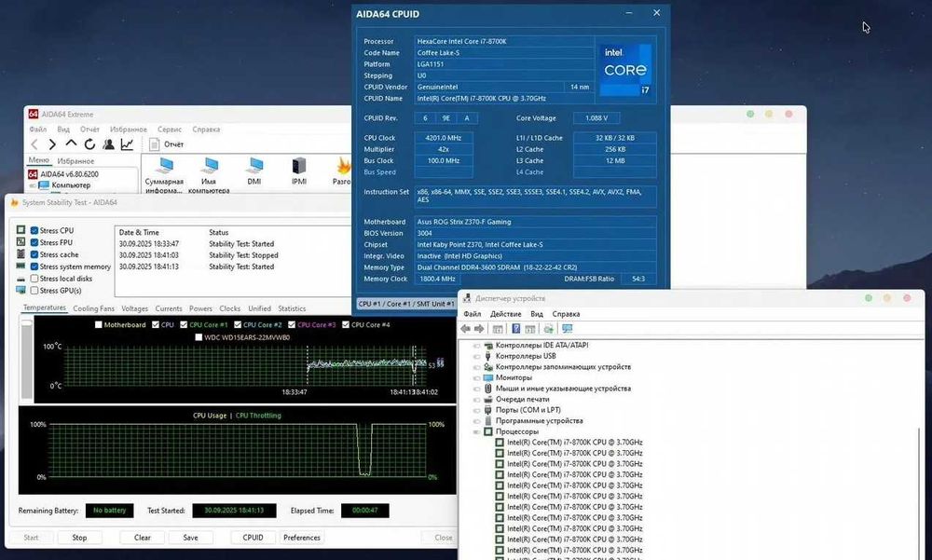Open Избранное menu in AIDA64 menu bar
The width and height of the screenshot is (932, 560).
128,129
